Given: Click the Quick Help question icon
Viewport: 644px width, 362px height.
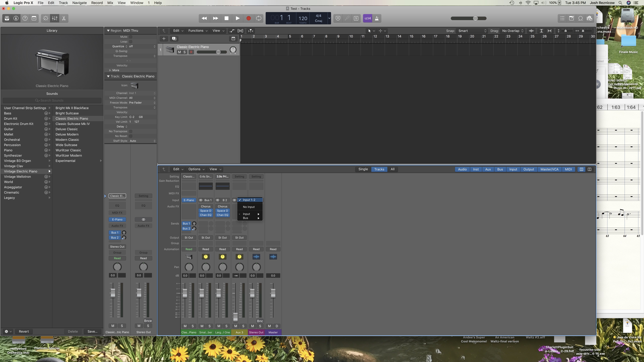Looking at the screenshot, I should pos(25,18).
